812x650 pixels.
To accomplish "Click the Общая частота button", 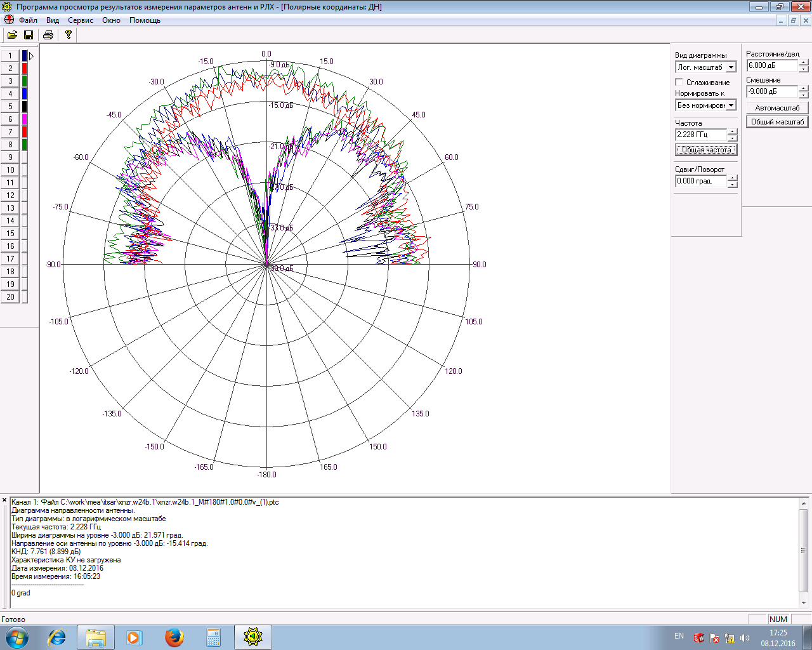I will [706, 150].
